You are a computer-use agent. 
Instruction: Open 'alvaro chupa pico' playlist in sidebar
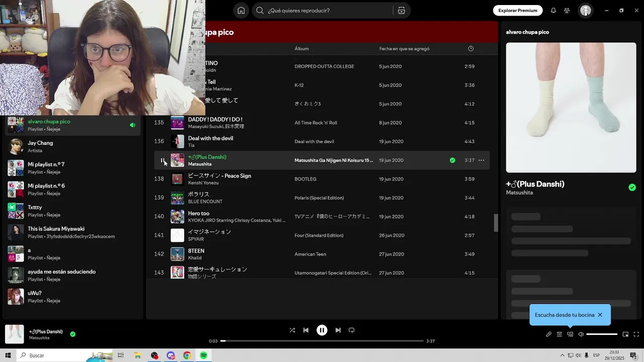pos(72,125)
